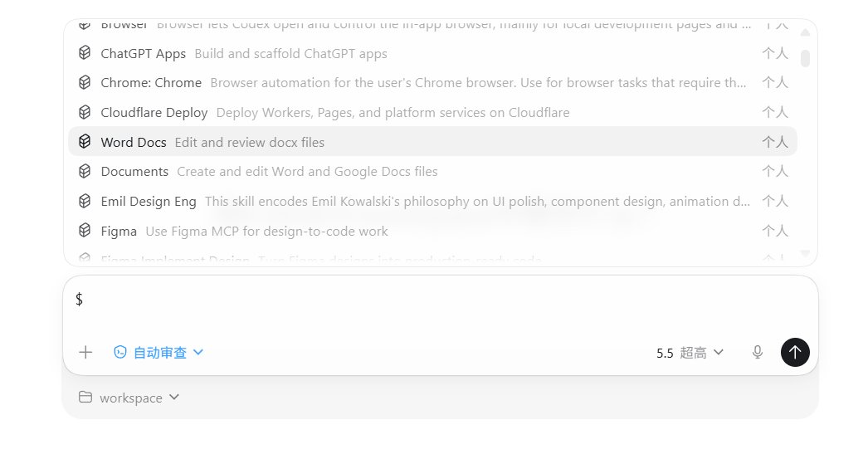Click the skill list scrollbar thumb
The width and height of the screenshot is (868, 454).
805,58
